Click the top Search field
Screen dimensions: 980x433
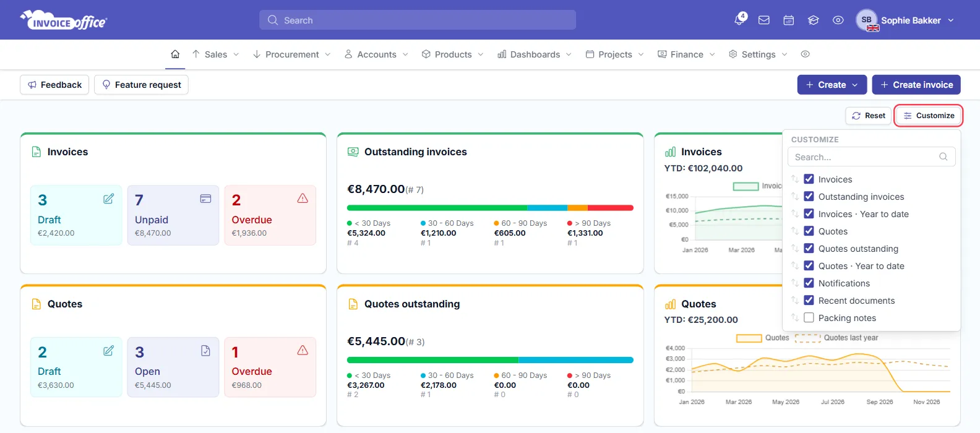pyautogui.click(x=418, y=20)
